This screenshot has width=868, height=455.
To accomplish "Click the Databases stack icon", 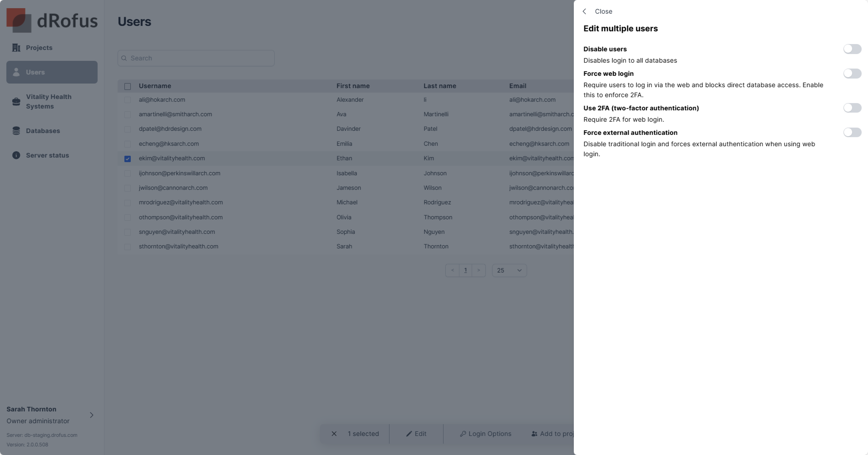I will point(16,131).
